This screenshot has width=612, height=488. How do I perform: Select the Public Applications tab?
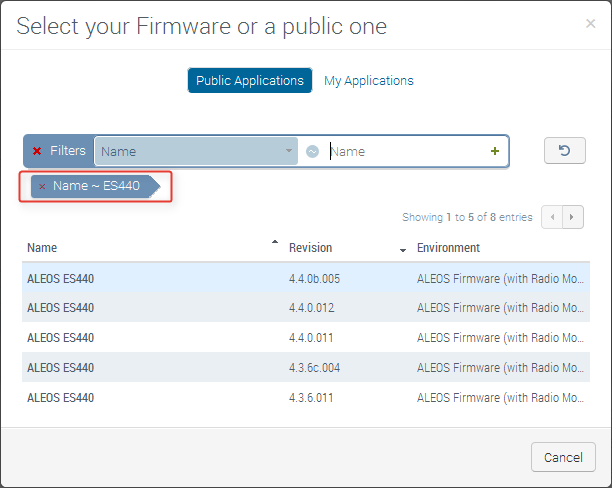[250, 81]
